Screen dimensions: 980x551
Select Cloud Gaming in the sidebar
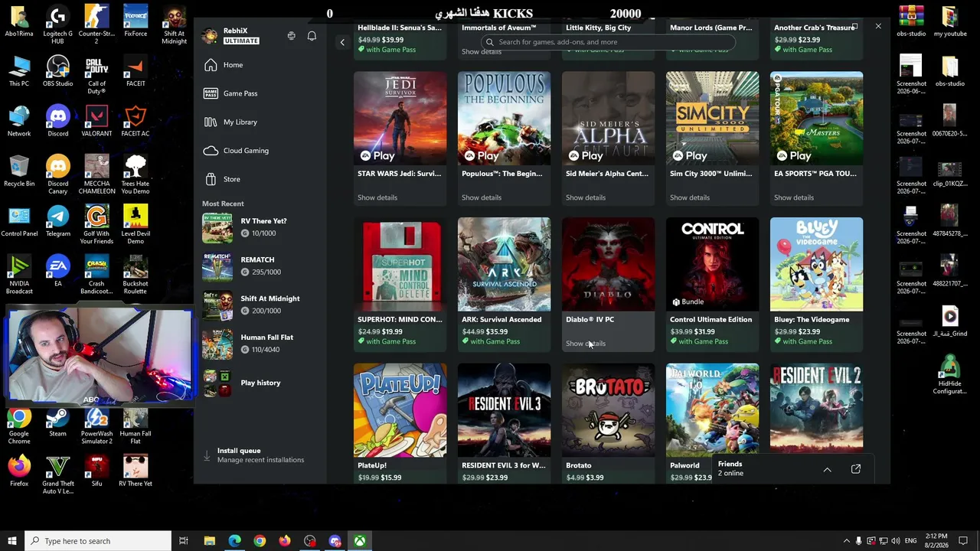tap(261, 151)
